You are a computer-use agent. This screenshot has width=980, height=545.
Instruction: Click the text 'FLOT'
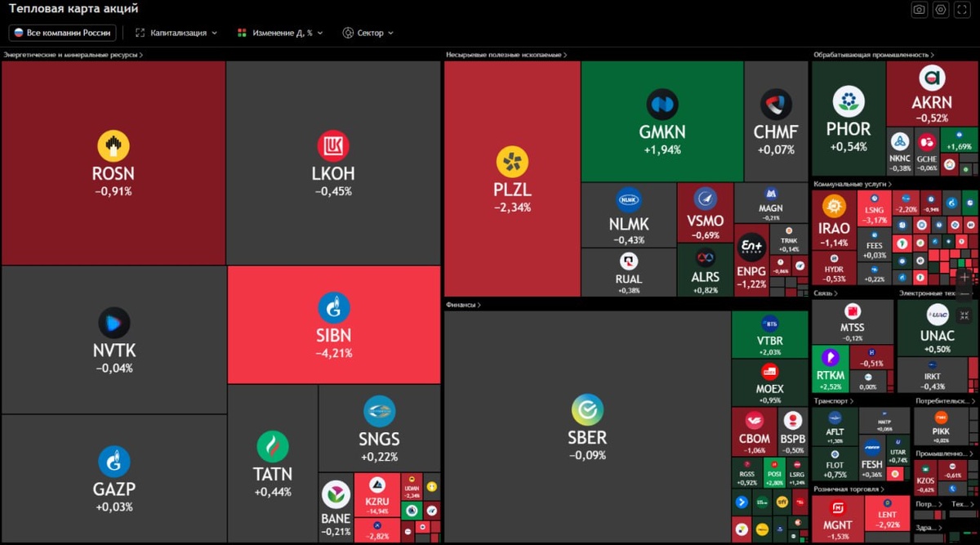point(835,466)
